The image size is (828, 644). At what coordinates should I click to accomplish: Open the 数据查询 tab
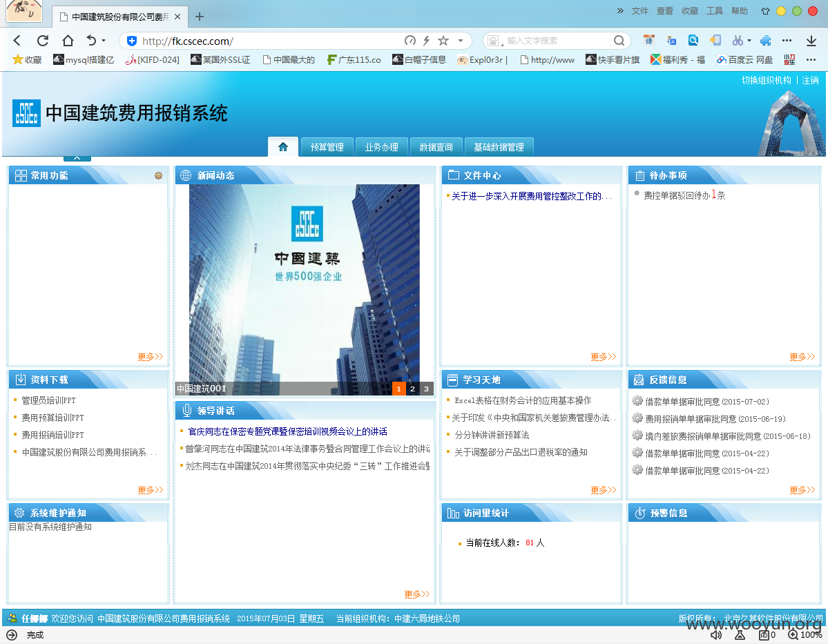436,147
